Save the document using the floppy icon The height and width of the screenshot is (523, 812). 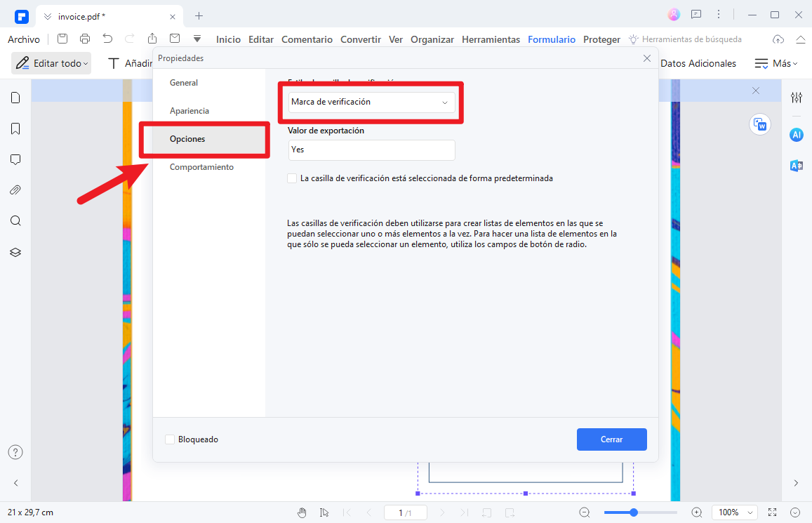coord(62,39)
